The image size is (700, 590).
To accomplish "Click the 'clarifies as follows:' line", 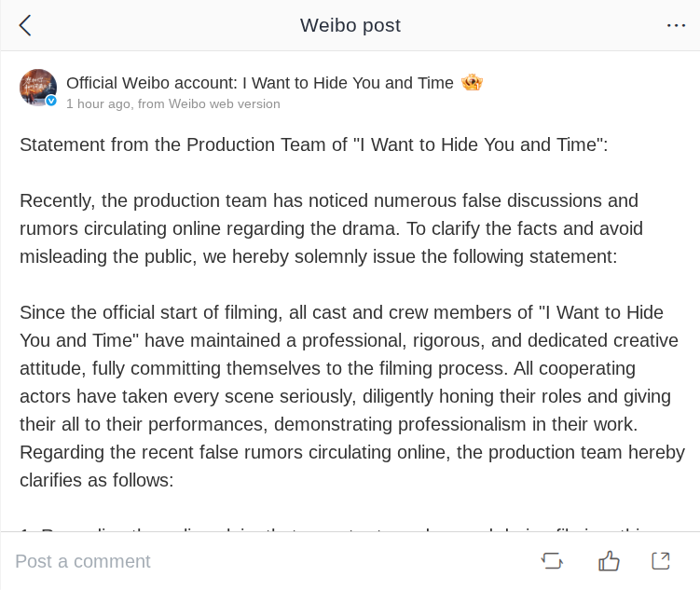I will (x=97, y=481).
